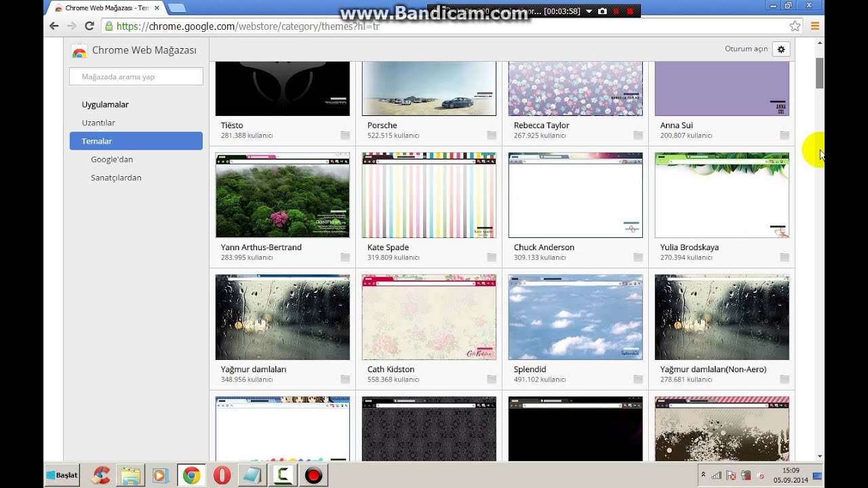Click the small icon on the Splendid card
The height and width of the screenshot is (488, 868).
click(638, 380)
